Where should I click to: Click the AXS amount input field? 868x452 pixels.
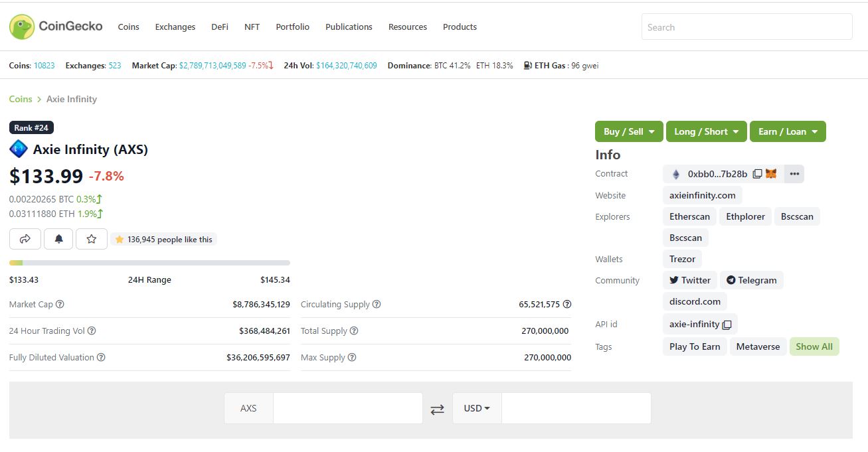point(347,408)
